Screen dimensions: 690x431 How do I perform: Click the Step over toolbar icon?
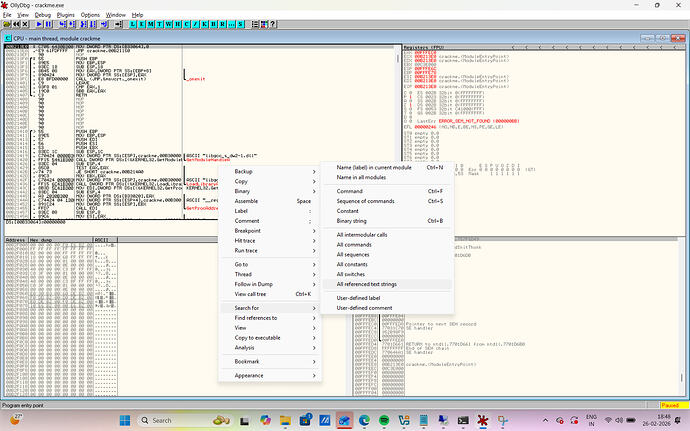pos(72,24)
